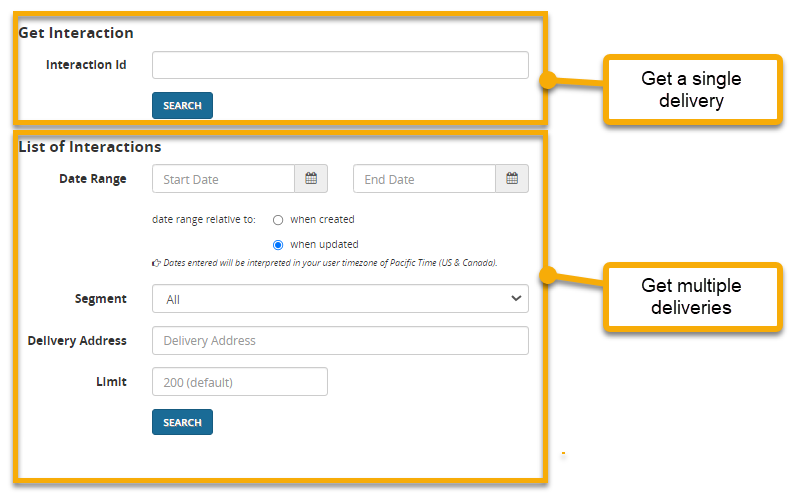812x493 pixels.
Task: Click the "Get multiple deliveries" callout
Action: 691,297
